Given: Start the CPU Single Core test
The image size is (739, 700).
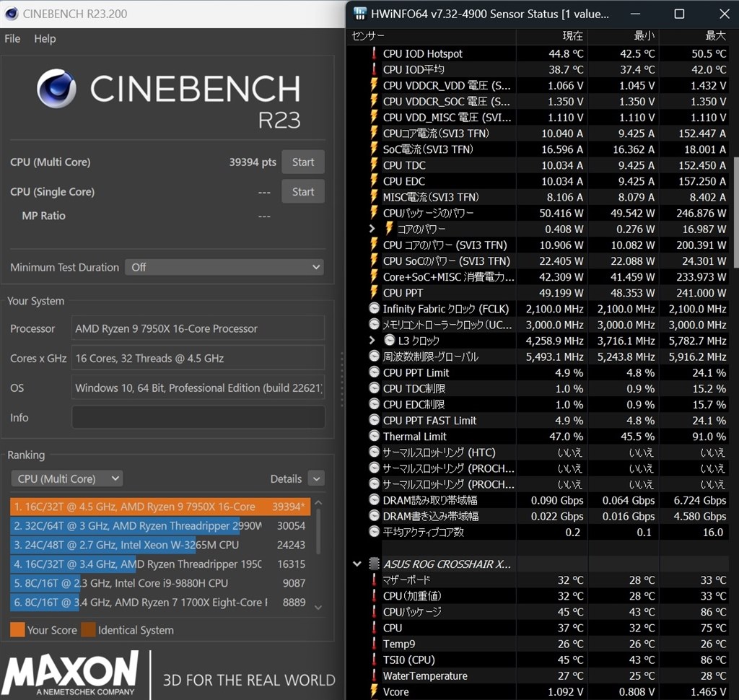Looking at the screenshot, I should [303, 191].
